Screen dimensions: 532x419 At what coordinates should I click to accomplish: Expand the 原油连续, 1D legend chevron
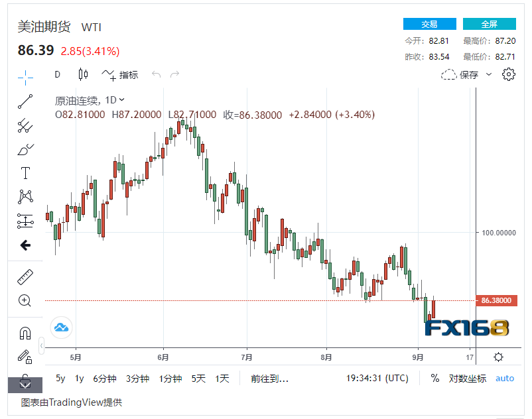(122, 99)
